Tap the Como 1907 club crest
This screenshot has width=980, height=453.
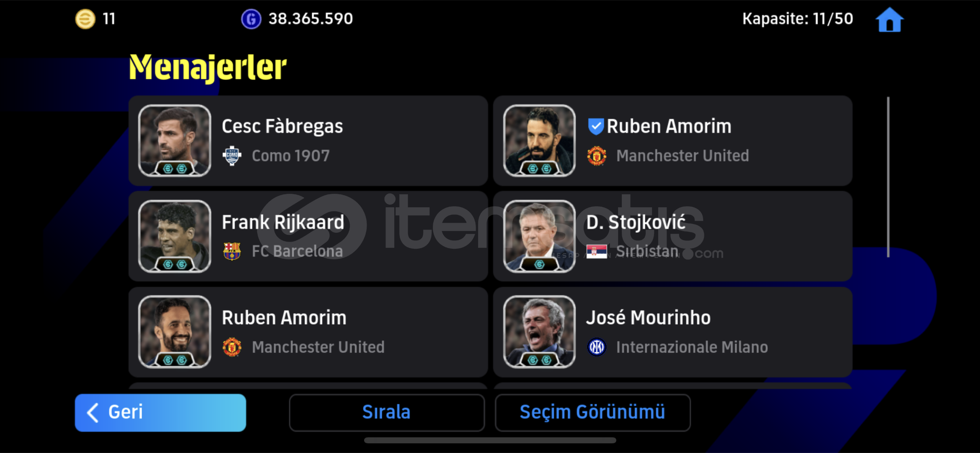click(x=232, y=156)
